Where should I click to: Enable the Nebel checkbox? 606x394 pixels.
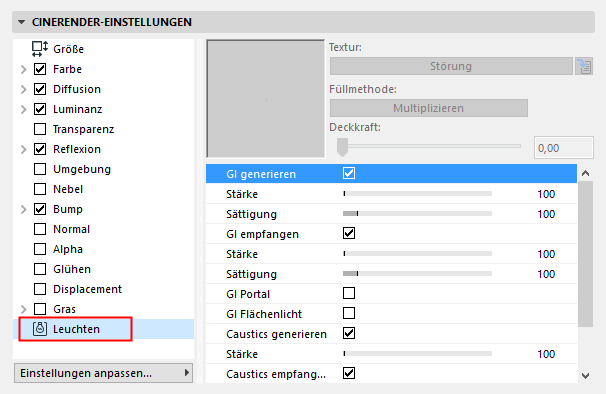pos(40,189)
